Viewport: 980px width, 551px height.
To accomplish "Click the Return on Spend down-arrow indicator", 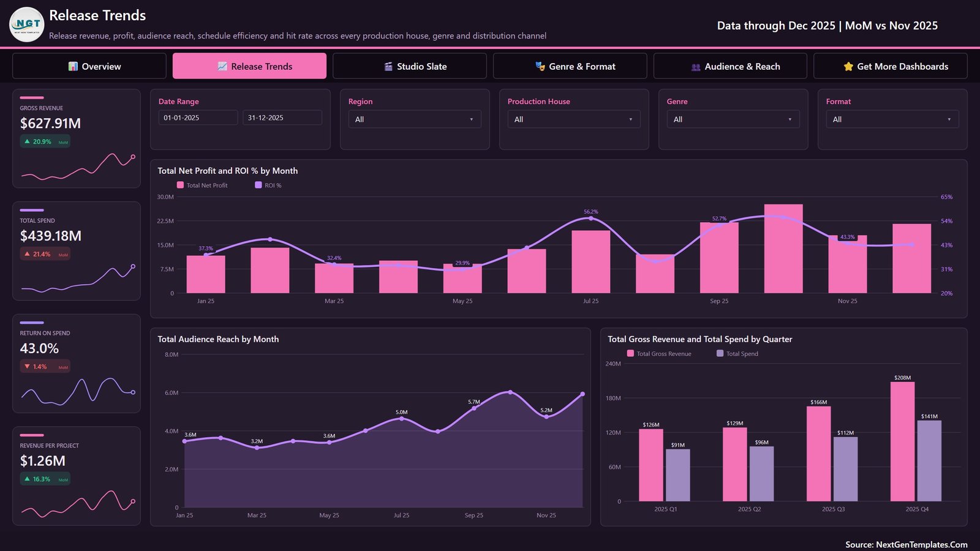I will [x=27, y=367].
